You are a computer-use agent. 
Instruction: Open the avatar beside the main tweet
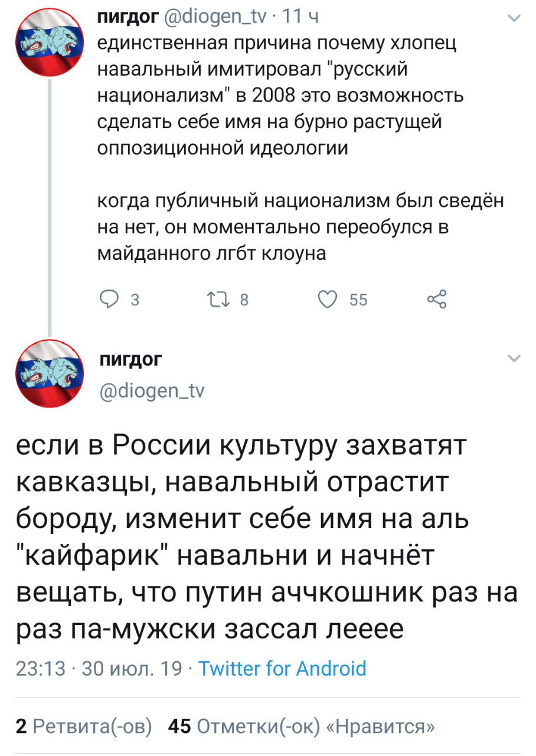(x=48, y=373)
